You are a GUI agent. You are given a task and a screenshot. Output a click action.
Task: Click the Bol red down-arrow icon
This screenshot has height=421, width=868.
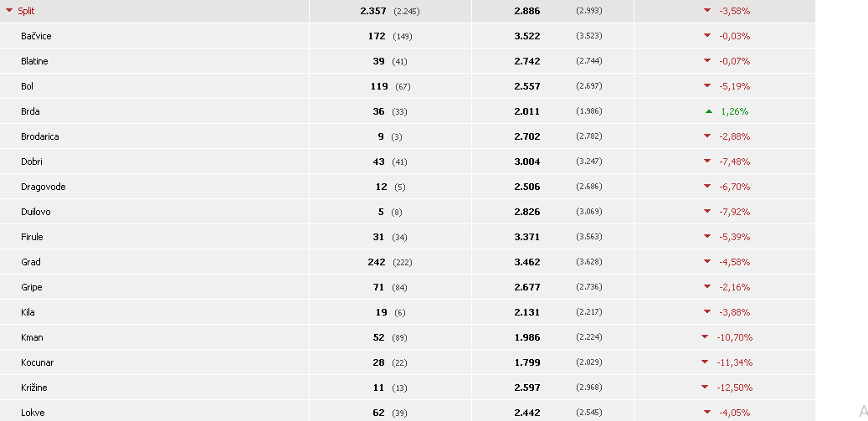pyautogui.click(x=707, y=86)
